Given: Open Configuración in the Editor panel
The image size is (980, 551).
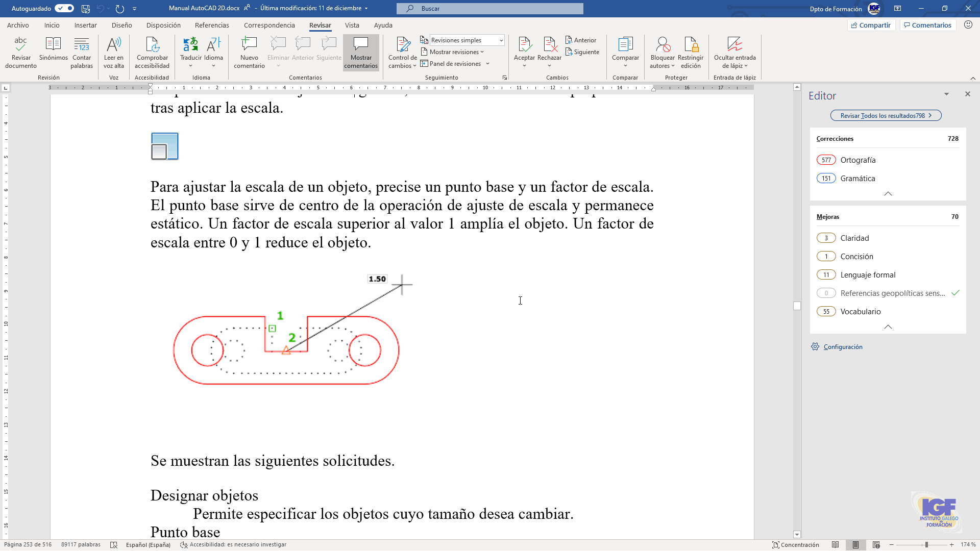Looking at the screenshot, I should 841,346.
